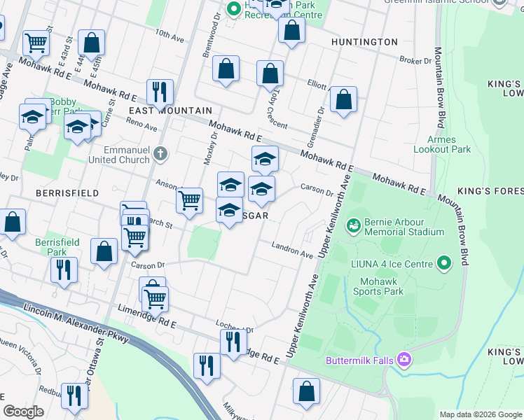
Task: Select the shopping bag marker above Toby Crescent
Action: pos(270,75)
